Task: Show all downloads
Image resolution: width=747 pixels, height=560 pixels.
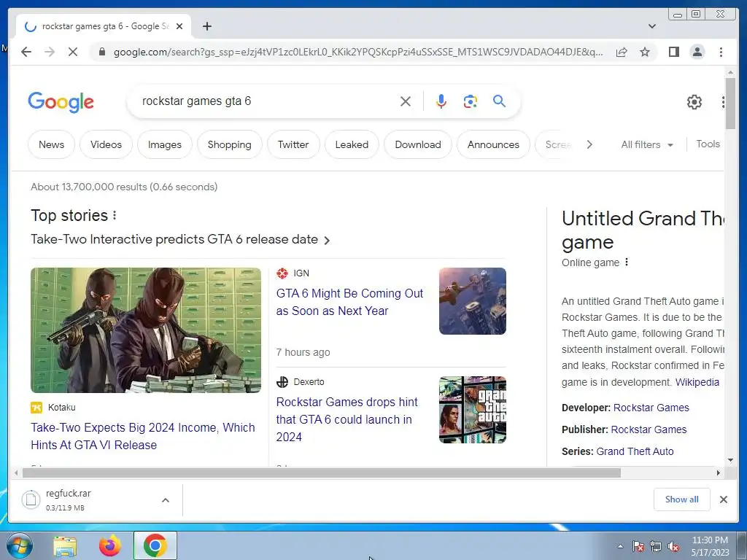Action: coord(682,499)
